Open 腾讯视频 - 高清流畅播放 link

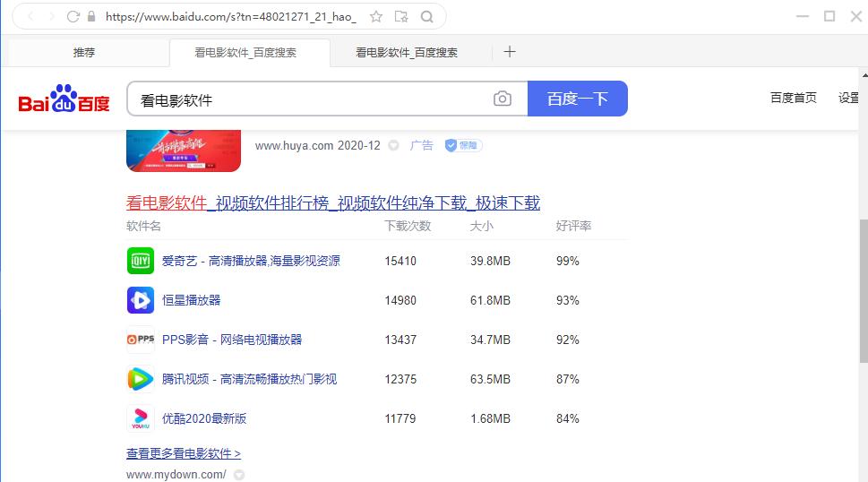click(x=249, y=379)
